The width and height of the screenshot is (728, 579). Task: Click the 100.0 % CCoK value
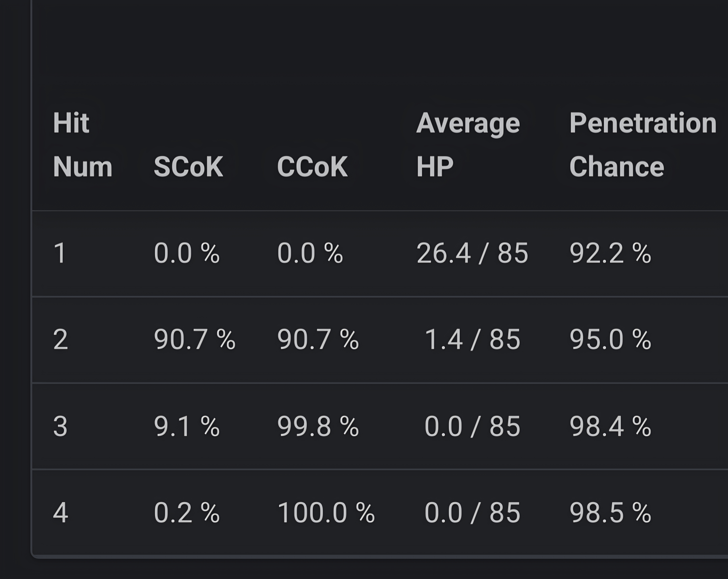click(x=326, y=512)
